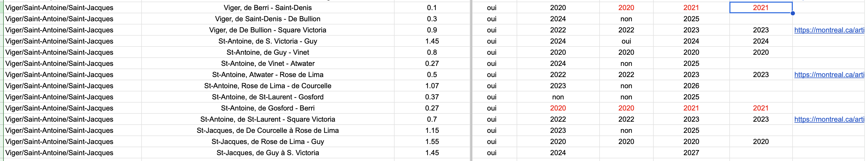Select the first-column cell of the St-Jacques, de Rose de Lima - Guy row
The image size is (868, 161).
point(73,142)
